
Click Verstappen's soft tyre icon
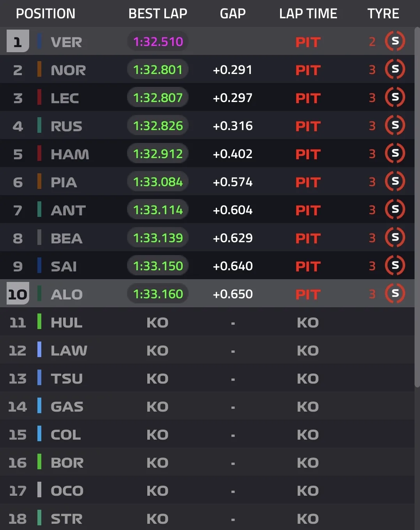tap(395, 41)
